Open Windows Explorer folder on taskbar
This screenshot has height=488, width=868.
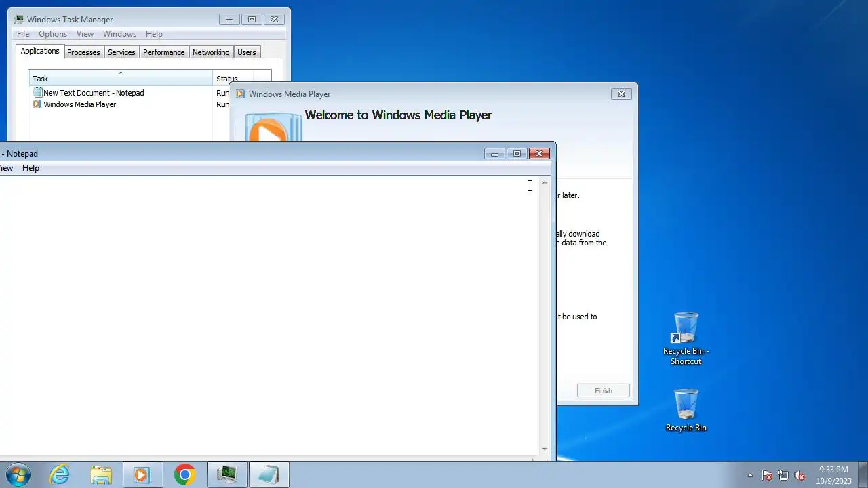pyautogui.click(x=100, y=474)
